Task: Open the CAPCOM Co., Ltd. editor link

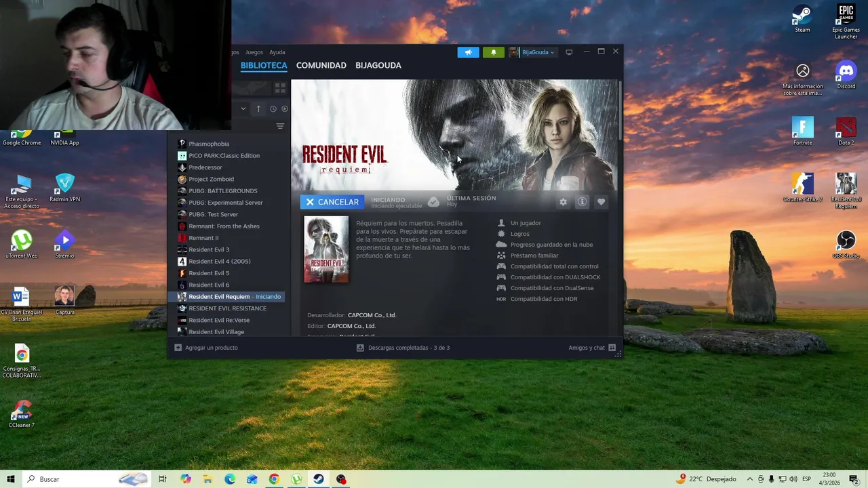Action: pyautogui.click(x=351, y=326)
